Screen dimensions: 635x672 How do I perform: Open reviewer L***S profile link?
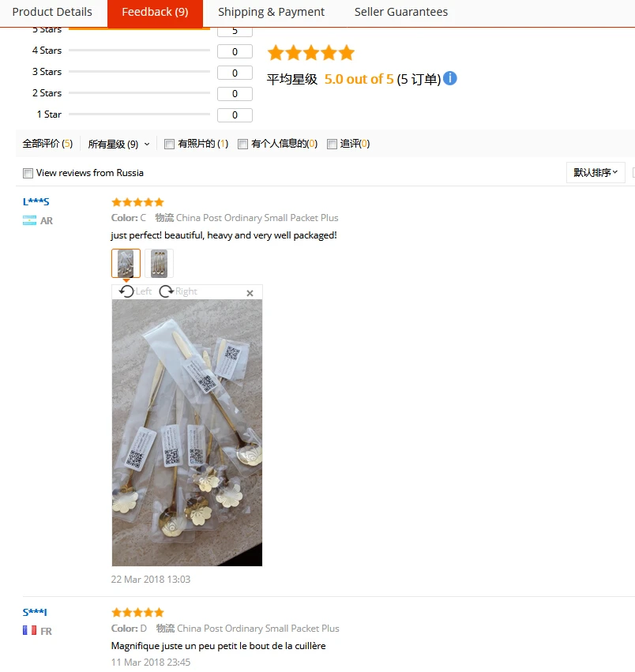(36, 201)
